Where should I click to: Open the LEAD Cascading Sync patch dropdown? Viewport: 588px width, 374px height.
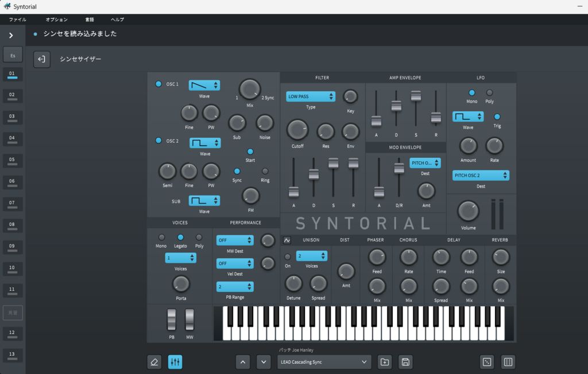tap(324, 362)
